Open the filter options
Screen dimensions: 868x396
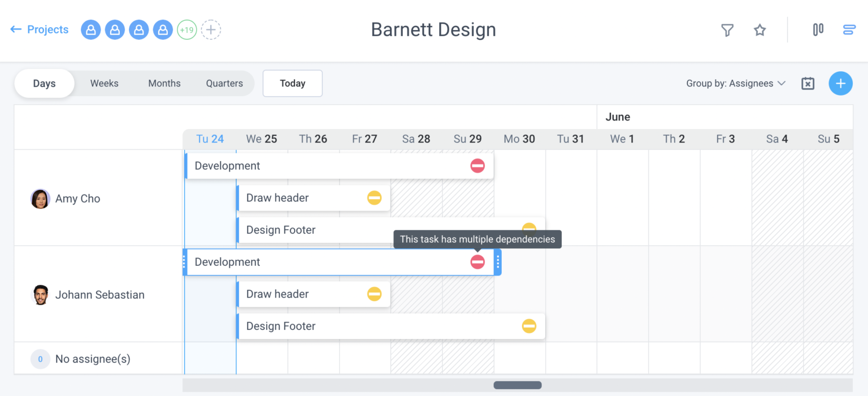[727, 30]
